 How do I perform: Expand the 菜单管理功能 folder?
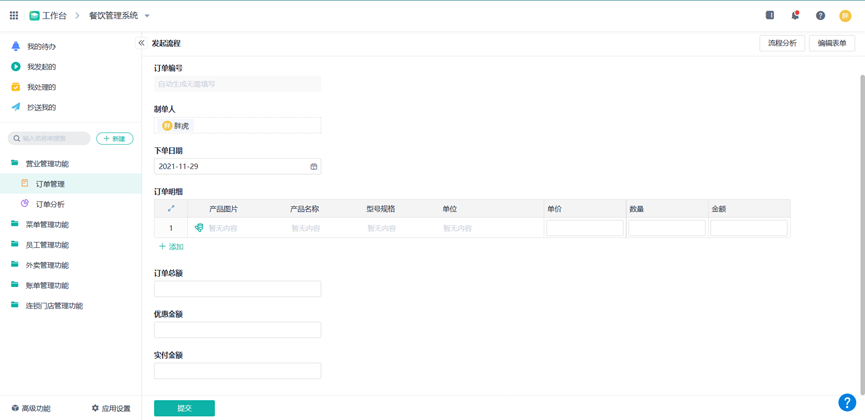pos(47,225)
